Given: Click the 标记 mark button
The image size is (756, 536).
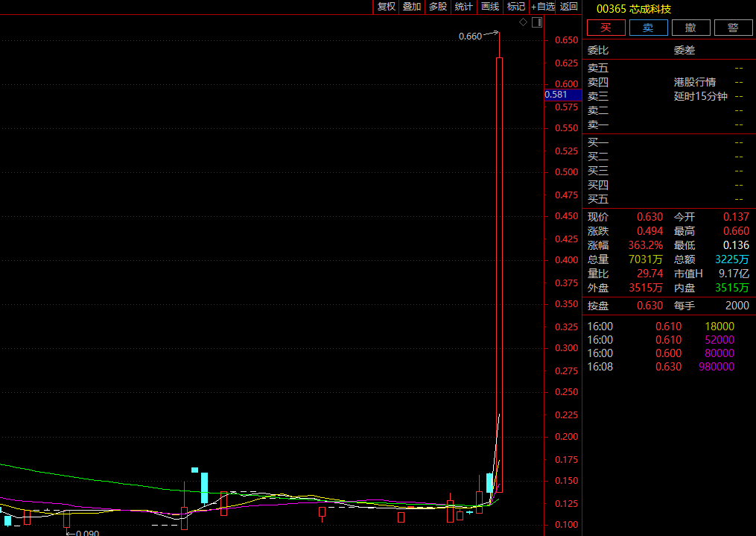Looking at the screenshot, I should point(516,7).
